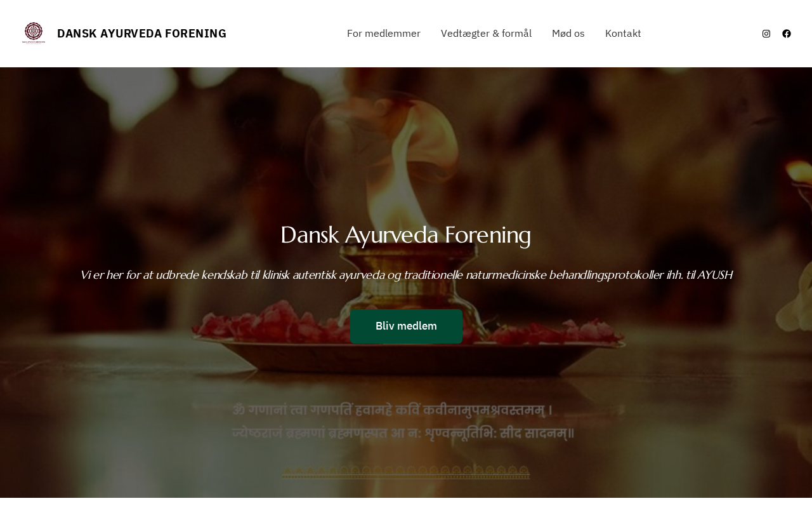
Task: Click the second Sanskrit mantra line
Action: (403, 434)
